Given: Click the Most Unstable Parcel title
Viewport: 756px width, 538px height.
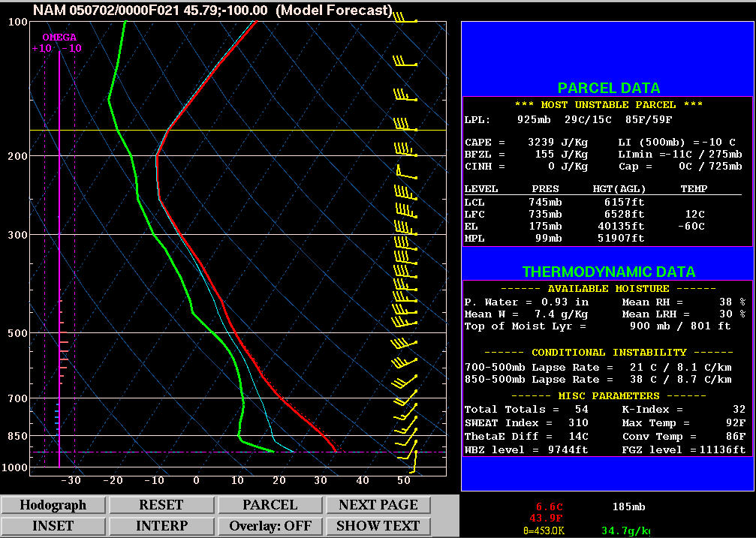Looking at the screenshot, I should coord(608,105).
